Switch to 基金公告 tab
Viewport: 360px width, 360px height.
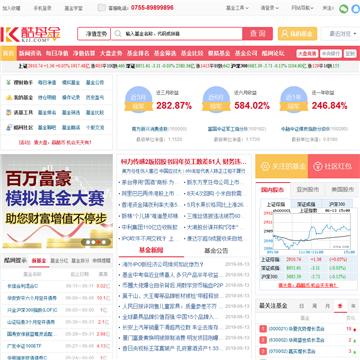(216, 251)
